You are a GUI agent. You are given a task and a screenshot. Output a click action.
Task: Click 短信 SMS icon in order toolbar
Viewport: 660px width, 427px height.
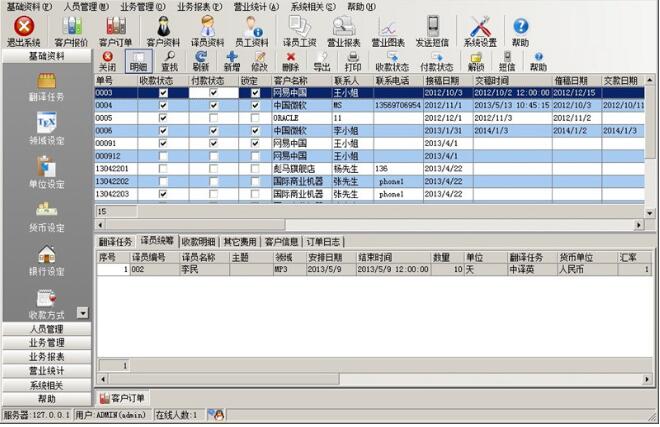coord(507,61)
